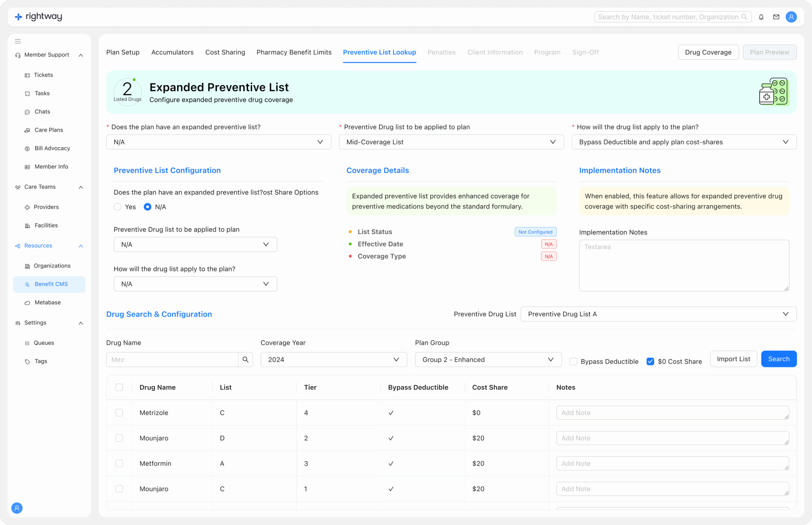Click the Drug Coverage button
The image size is (812, 525).
pyautogui.click(x=708, y=52)
